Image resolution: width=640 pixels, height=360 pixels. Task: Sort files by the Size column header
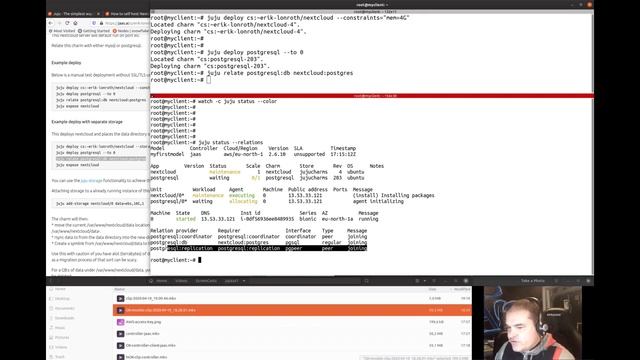pyautogui.click(x=432, y=289)
